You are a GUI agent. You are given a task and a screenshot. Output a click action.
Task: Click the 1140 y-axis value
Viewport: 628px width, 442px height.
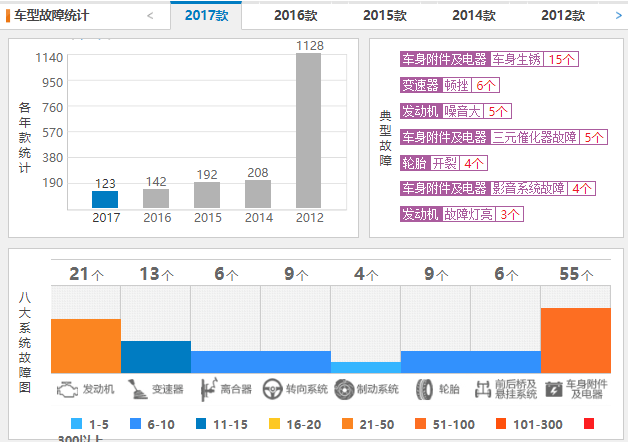pos(49,58)
